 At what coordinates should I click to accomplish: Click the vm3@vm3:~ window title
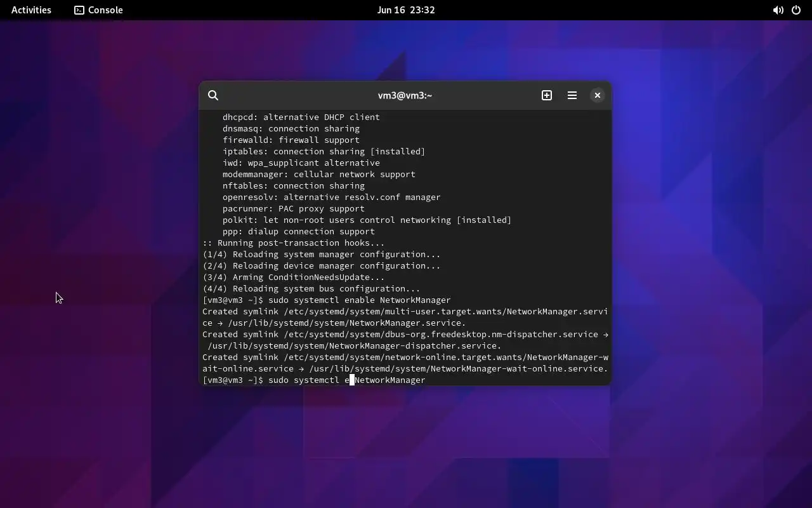pos(405,95)
